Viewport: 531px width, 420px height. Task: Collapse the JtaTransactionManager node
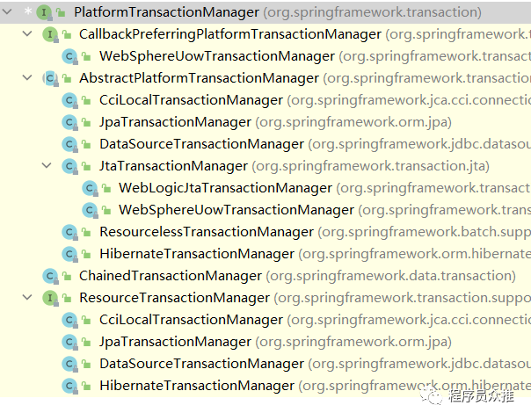pos(47,165)
